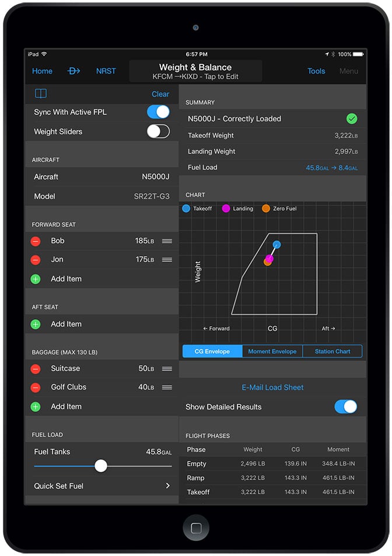392x556 pixels.
Task: Go to Home in the top bar
Action: pos(42,71)
